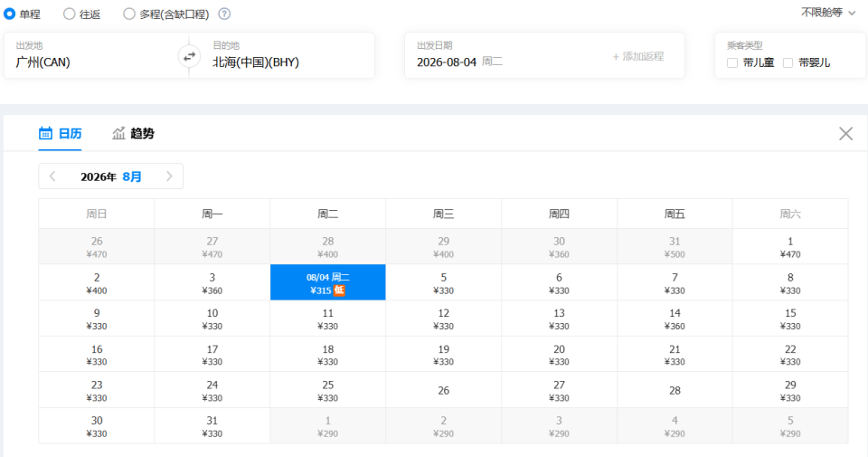This screenshot has width=868, height=457.
Task: Click the 周六 weekday column header
Action: [790, 214]
